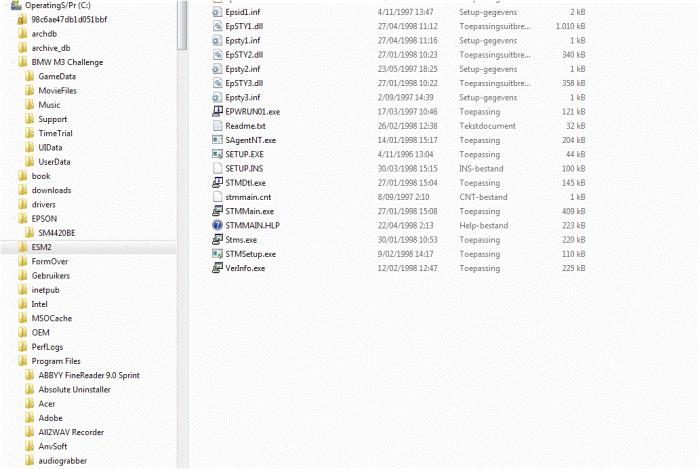
Task: Click the stmmain.cnt file icon
Action: click(217, 197)
